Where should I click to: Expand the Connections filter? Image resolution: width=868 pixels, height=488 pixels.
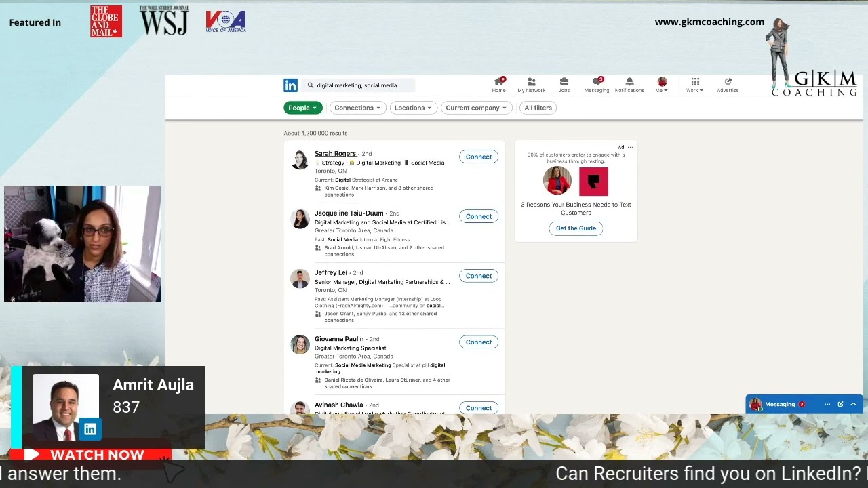(x=358, y=108)
